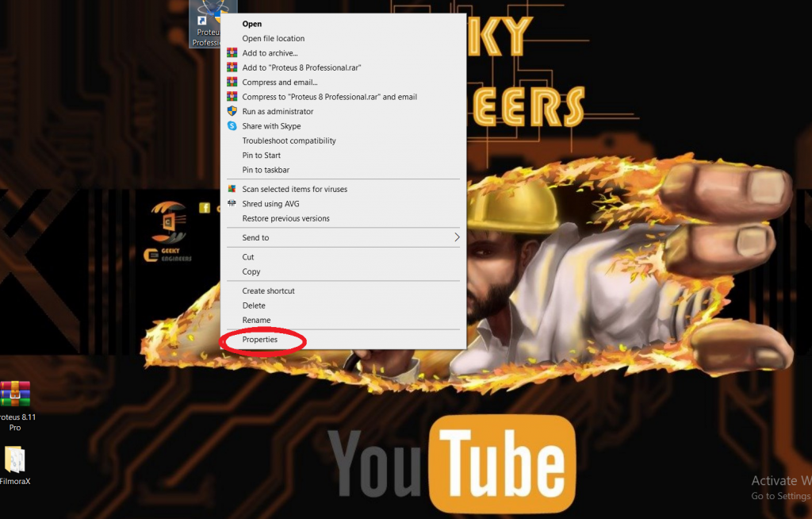This screenshot has height=519, width=812.
Task: Click the "Proteus 8.11 Pro" file label
Action: point(17,422)
